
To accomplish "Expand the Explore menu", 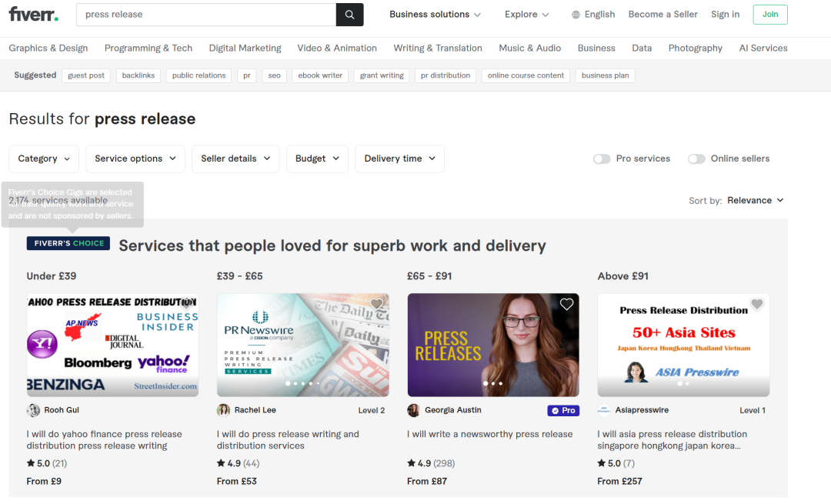I will pos(526,15).
